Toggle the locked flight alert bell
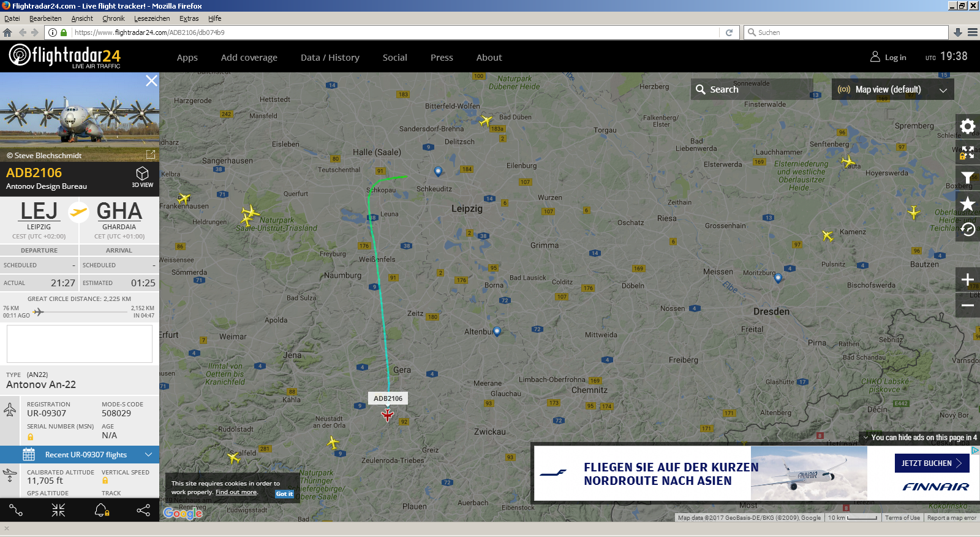The height and width of the screenshot is (537, 980). (102, 510)
